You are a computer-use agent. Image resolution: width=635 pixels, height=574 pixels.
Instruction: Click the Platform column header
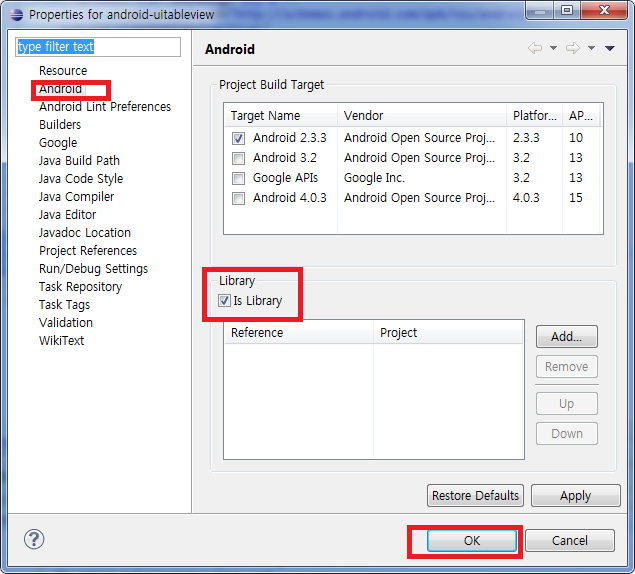[535, 116]
